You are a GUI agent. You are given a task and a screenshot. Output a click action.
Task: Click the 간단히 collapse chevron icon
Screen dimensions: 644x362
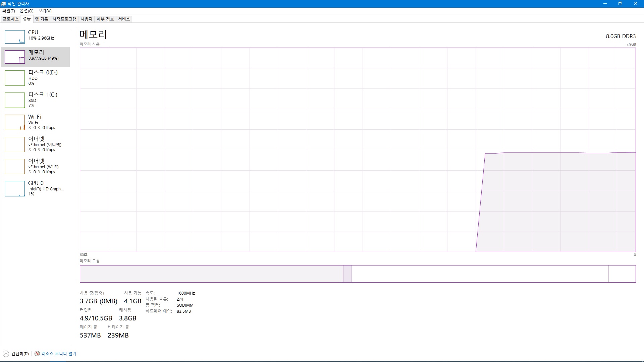(6, 354)
